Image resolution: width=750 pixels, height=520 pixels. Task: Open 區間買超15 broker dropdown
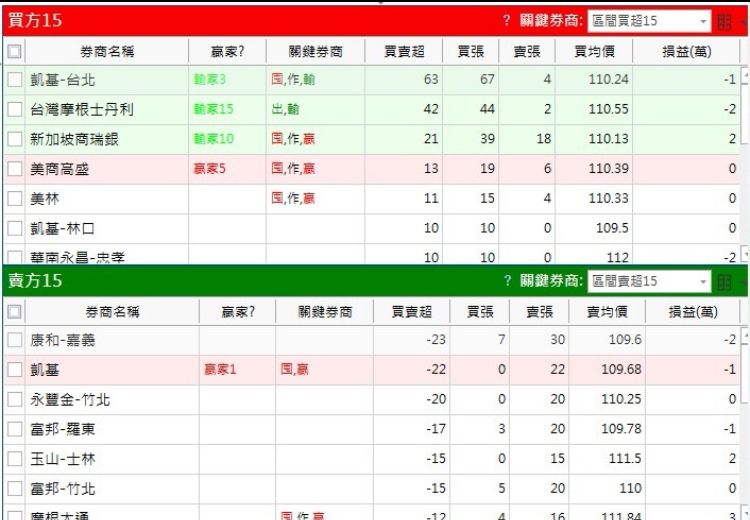coord(649,21)
